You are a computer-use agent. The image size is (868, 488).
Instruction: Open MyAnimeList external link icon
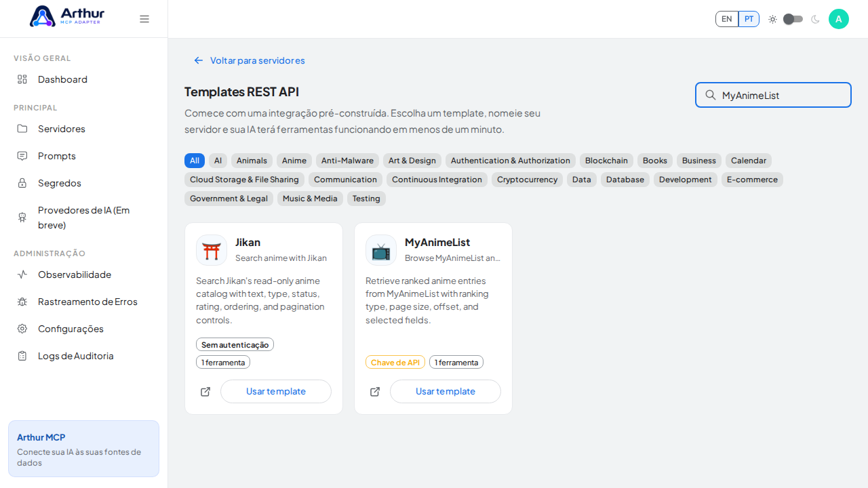point(375,392)
